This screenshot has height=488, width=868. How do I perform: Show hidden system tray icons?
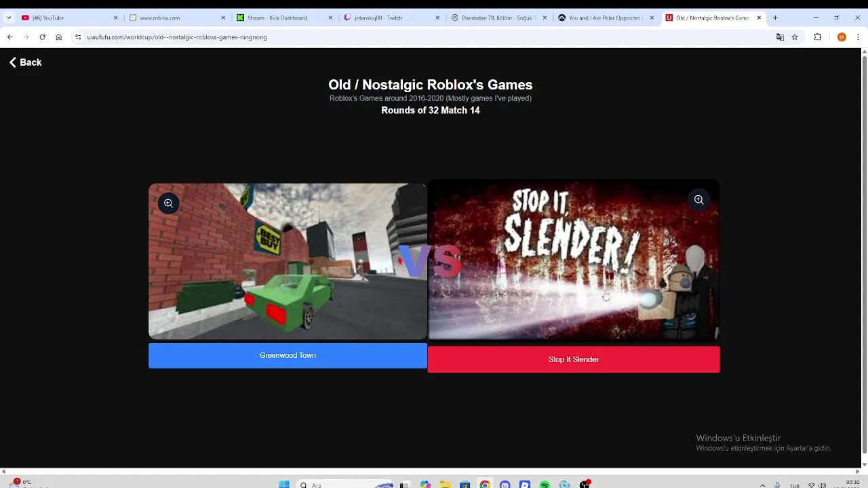pyautogui.click(x=762, y=485)
